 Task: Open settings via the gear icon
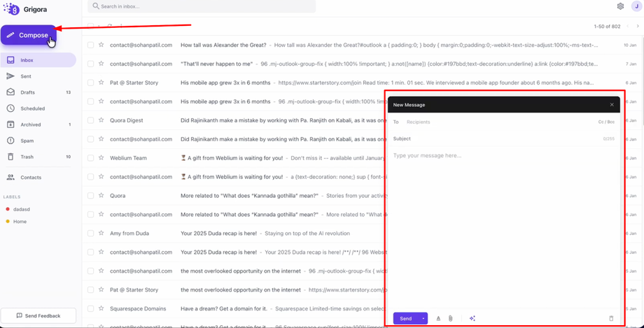(x=620, y=6)
